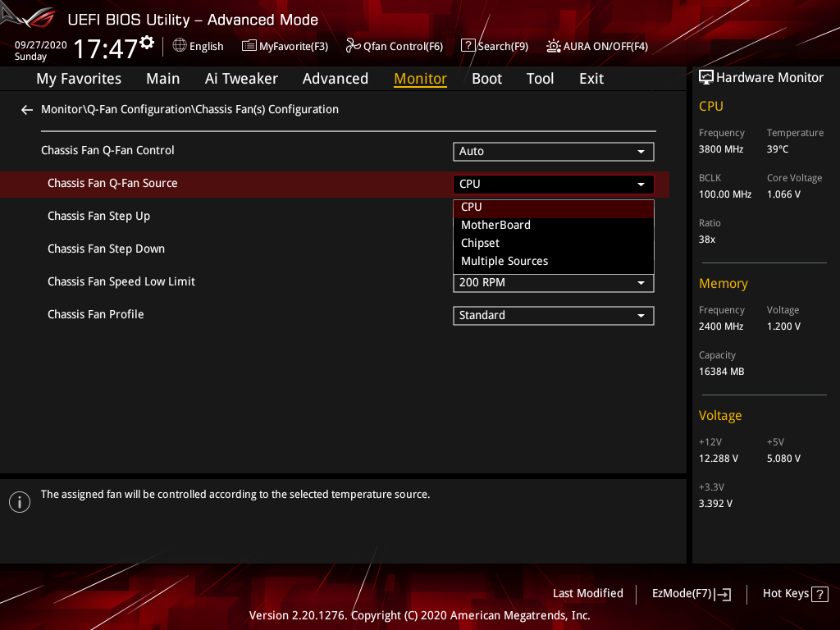The width and height of the screenshot is (840, 630).
Task: Click the 09/27/2020 date
Action: tap(41, 45)
